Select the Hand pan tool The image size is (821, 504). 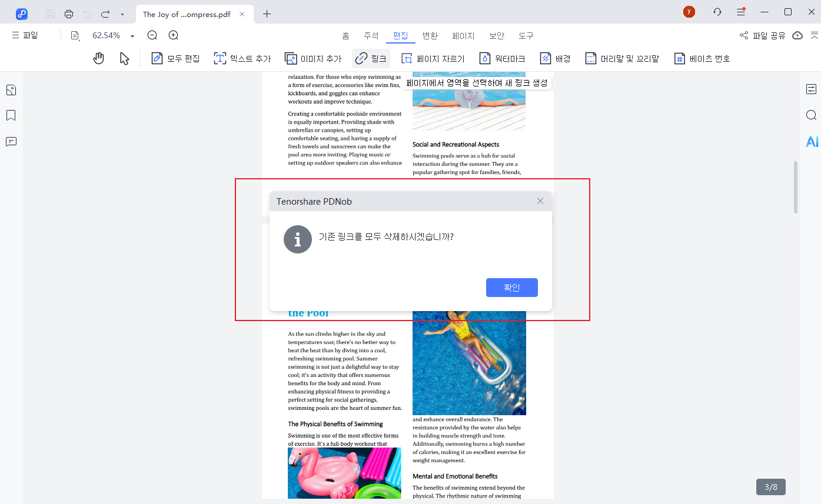pos(98,58)
